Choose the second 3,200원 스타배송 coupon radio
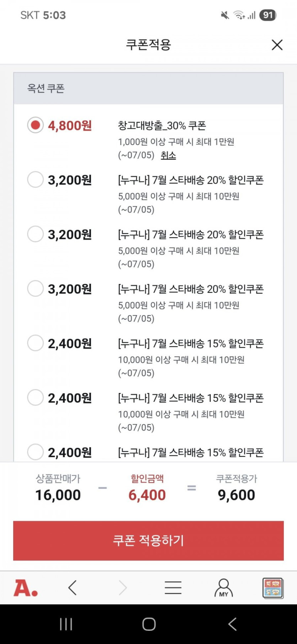 click(x=35, y=234)
